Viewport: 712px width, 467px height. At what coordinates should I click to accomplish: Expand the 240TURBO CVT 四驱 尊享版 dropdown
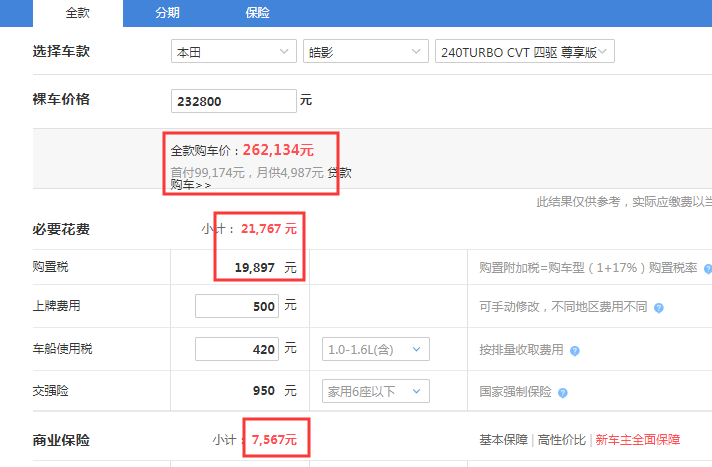tap(524, 51)
